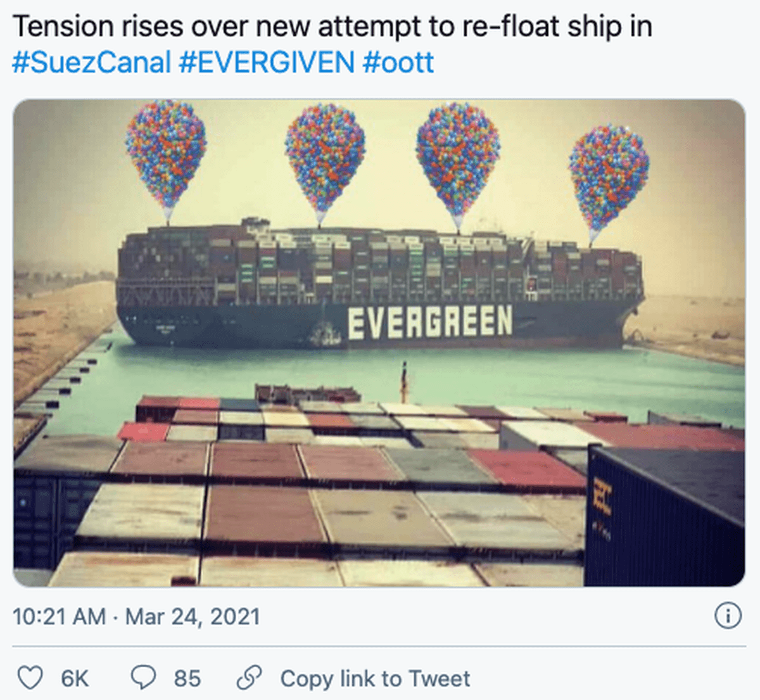Follow the #oott hashtag link

(398, 63)
